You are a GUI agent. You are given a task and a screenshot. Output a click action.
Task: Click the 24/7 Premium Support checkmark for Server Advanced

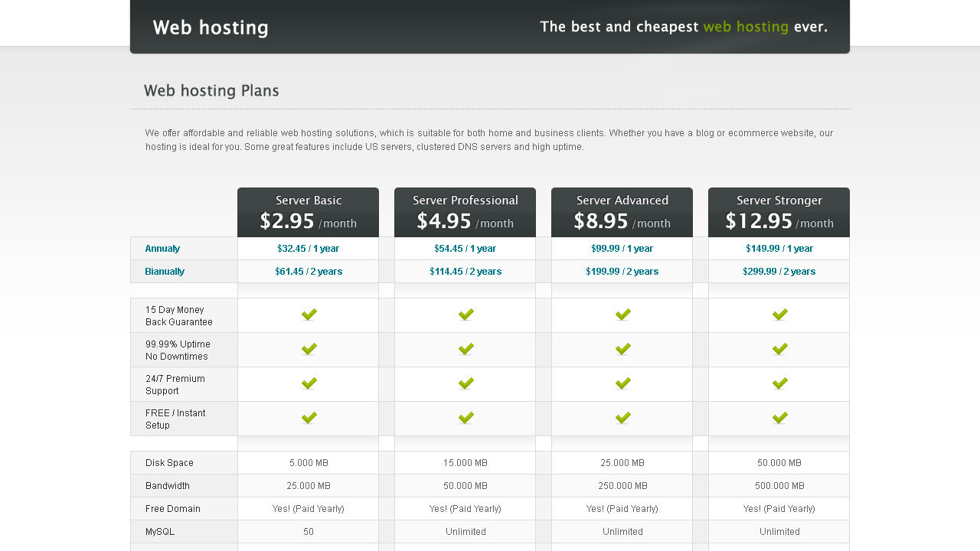pyautogui.click(x=622, y=383)
